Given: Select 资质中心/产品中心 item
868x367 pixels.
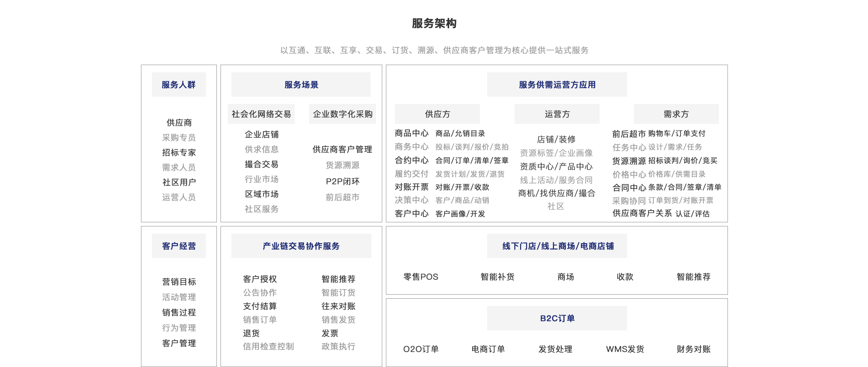Looking at the screenshot, I should (x=556, y=166).
